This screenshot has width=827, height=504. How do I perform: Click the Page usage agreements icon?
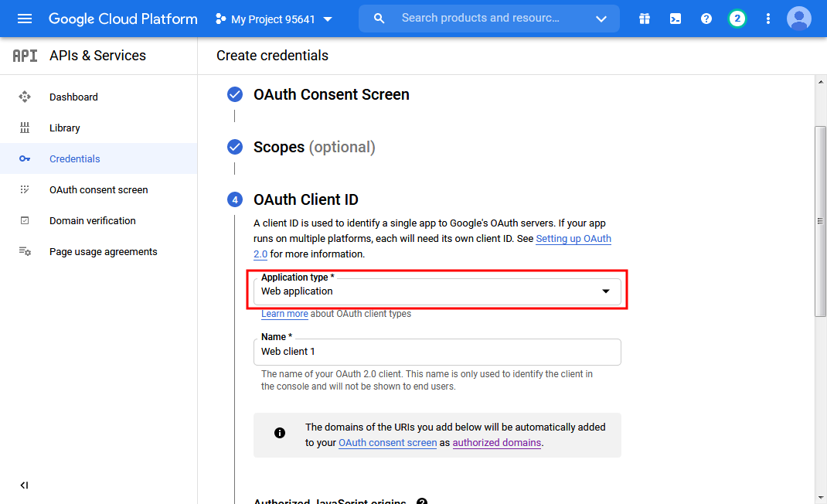[x=25, y=251]
